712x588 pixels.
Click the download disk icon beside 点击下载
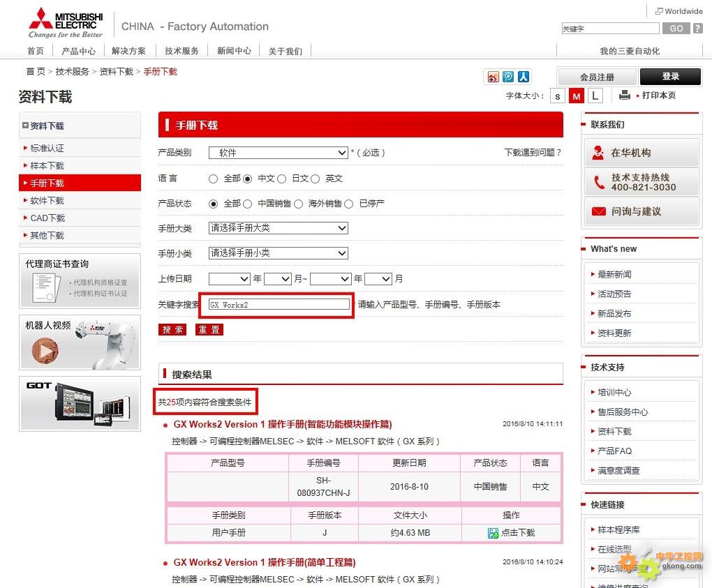tap(493, 533)
